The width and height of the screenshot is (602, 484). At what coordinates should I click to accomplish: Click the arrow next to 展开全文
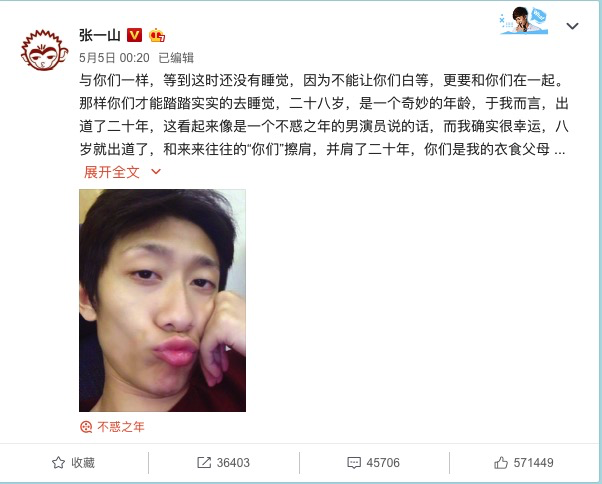(x=156, y=172)
